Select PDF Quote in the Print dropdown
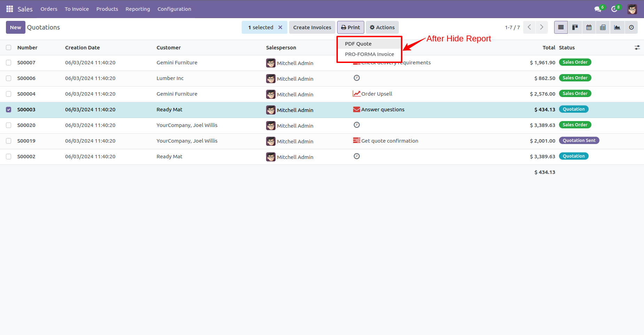The image size is (644, 335). click(x=358, y=43)
